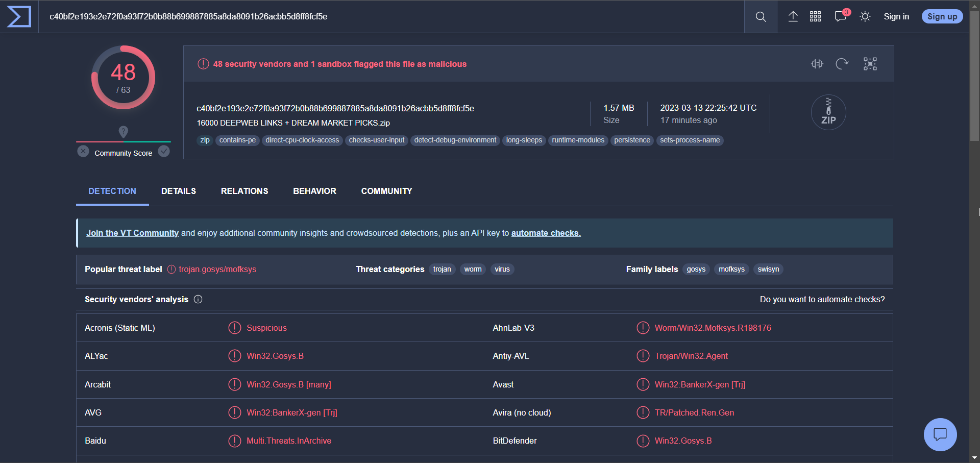Click Avast Win32:BankerX-gen [Trj] result

pos(700,384)
